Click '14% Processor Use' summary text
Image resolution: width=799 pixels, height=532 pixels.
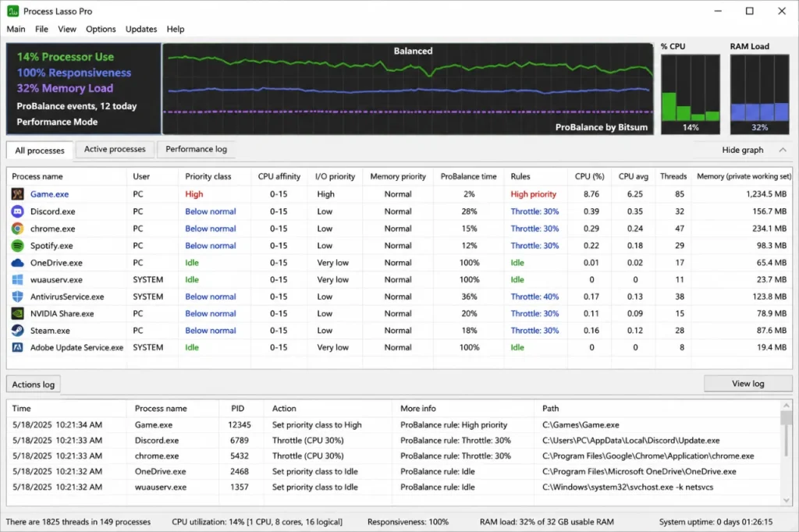[x=66, y=57]
